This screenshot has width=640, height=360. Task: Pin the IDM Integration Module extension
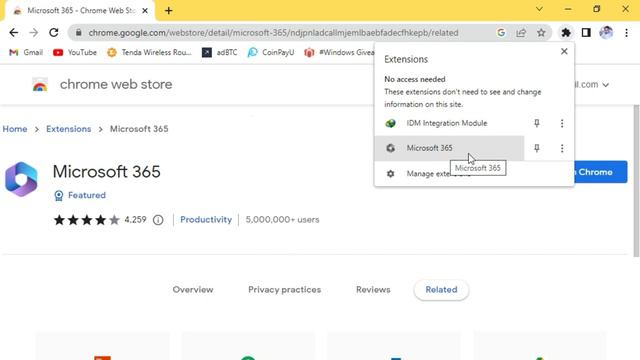coord(537,123)
